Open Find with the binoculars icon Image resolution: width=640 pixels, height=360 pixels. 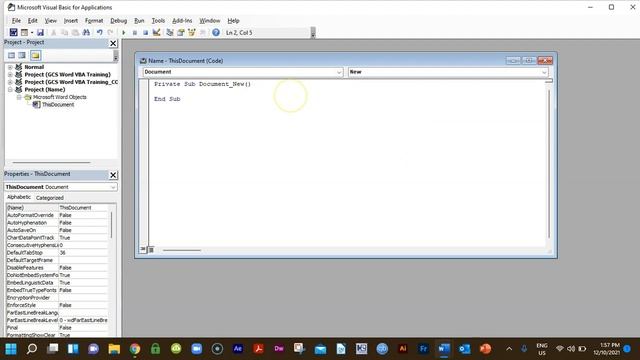point(86,32)
